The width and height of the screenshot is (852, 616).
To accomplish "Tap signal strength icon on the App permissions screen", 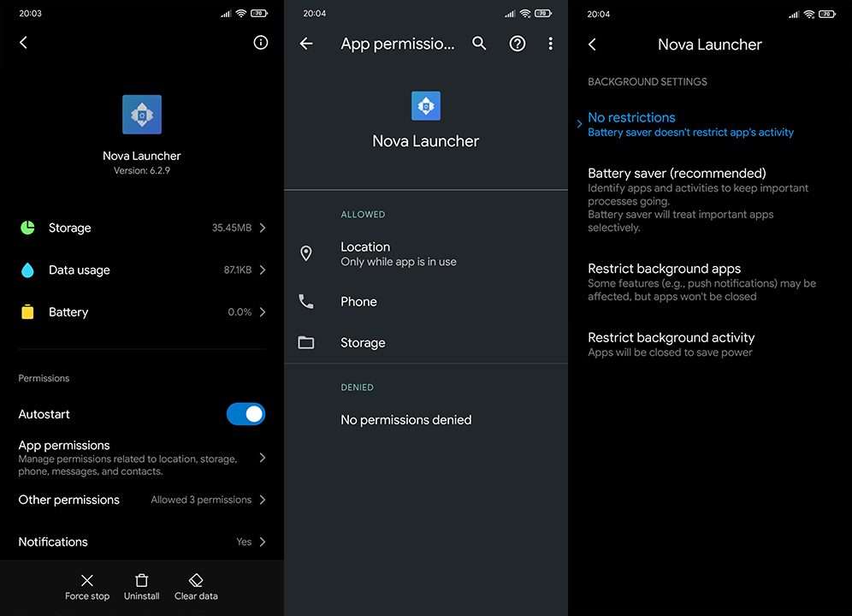I will [x=510, y=14].
